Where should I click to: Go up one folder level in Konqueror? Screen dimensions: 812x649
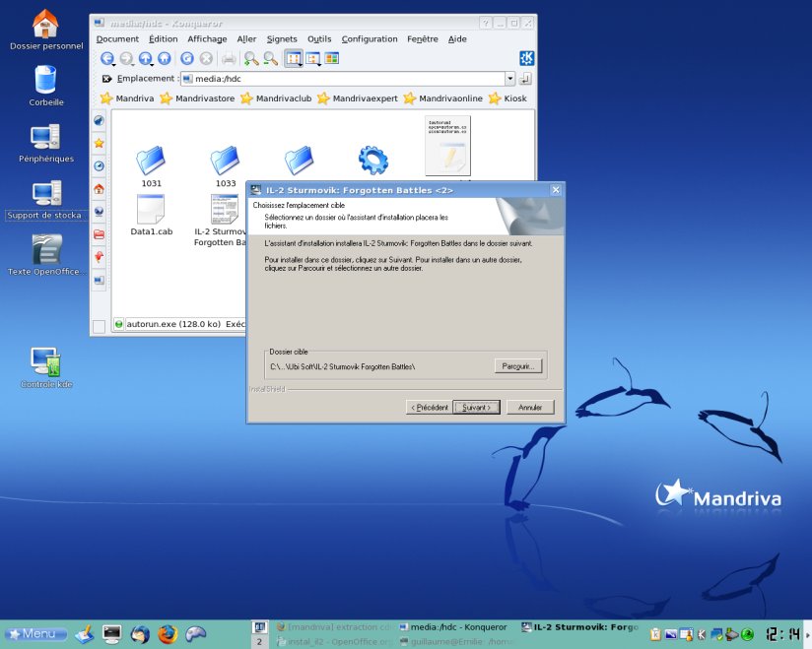point(146,58)
